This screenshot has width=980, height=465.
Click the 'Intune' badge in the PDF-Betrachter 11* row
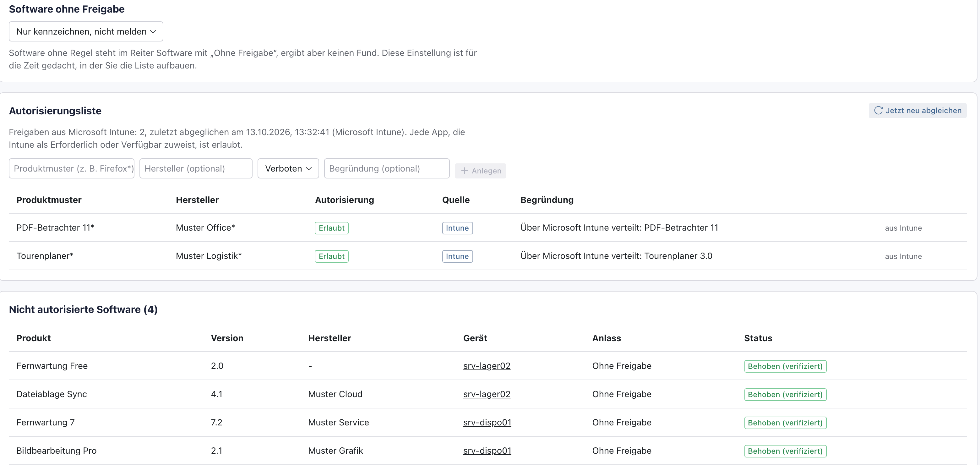coord(457,228)
